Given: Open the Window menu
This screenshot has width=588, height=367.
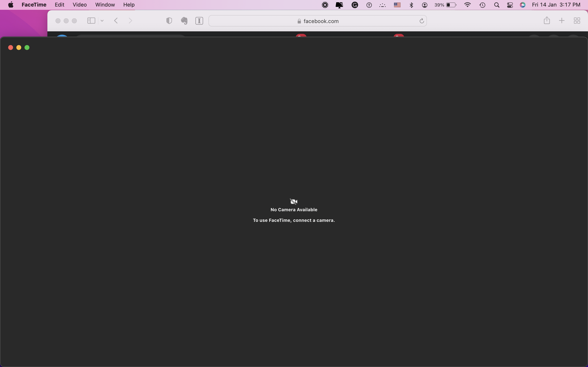Looking at the screenshot, I should pos(105,5).
